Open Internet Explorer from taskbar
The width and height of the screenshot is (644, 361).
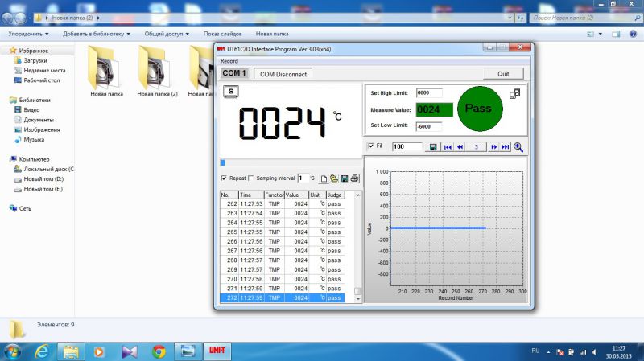[x=42, y=351]
